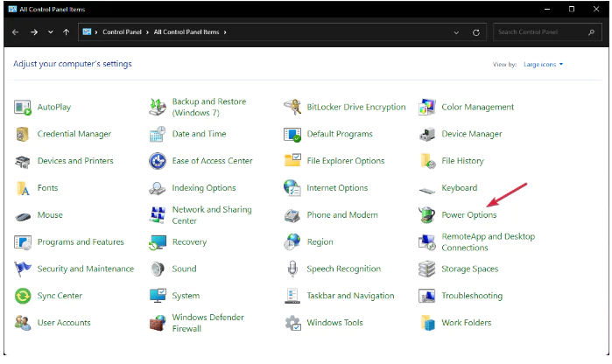The image size is (612, 364).
Task: Click the Device Manager icon
Action: (x=427, y=134)
